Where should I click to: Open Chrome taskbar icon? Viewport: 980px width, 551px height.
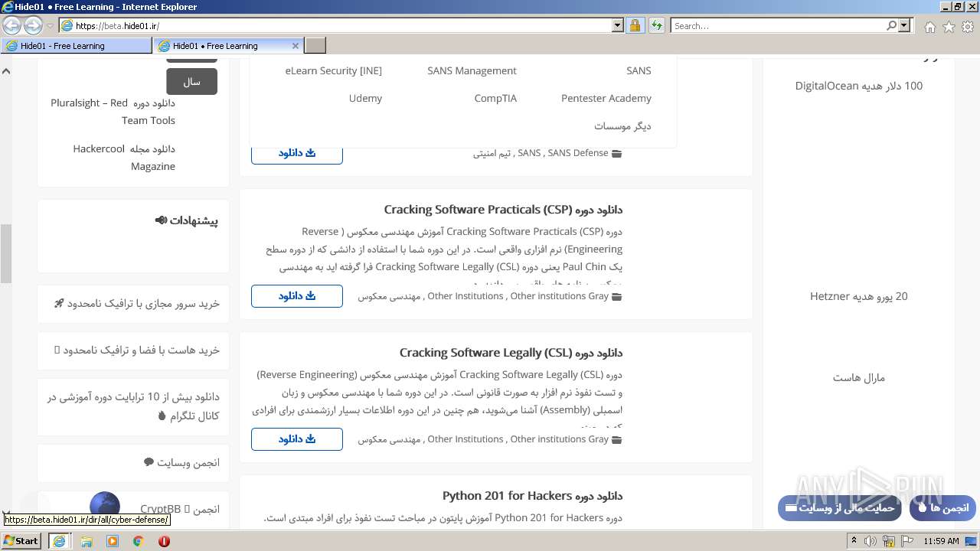click(139, 541)
